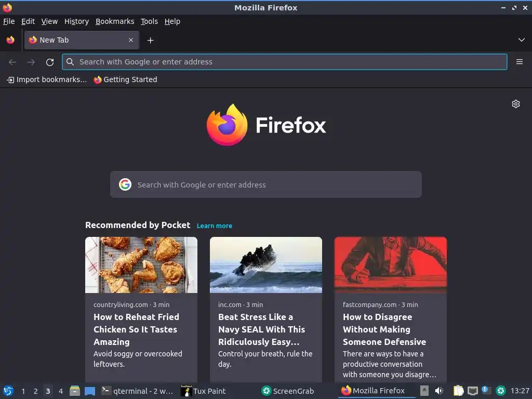Open the Bookmarks menu
This screenshot has width=532, height=399.
click(x=115, y=21)
